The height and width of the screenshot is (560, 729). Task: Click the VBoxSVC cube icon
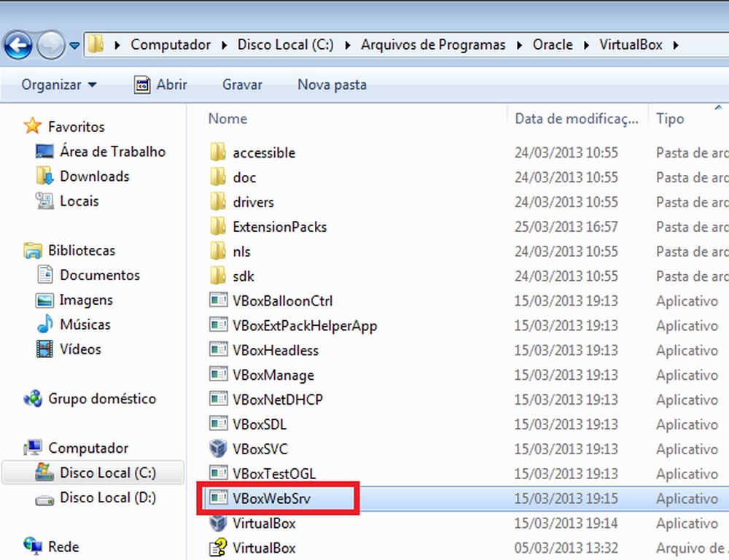point(218,449)
